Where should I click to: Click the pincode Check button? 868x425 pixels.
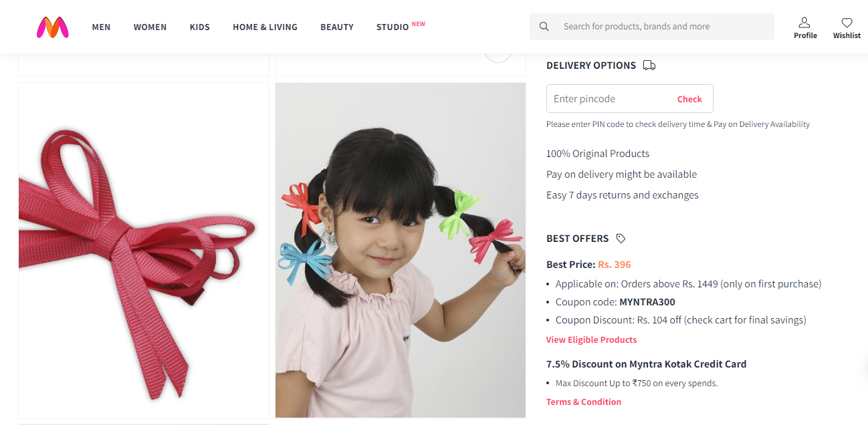(x=689, y=99)
